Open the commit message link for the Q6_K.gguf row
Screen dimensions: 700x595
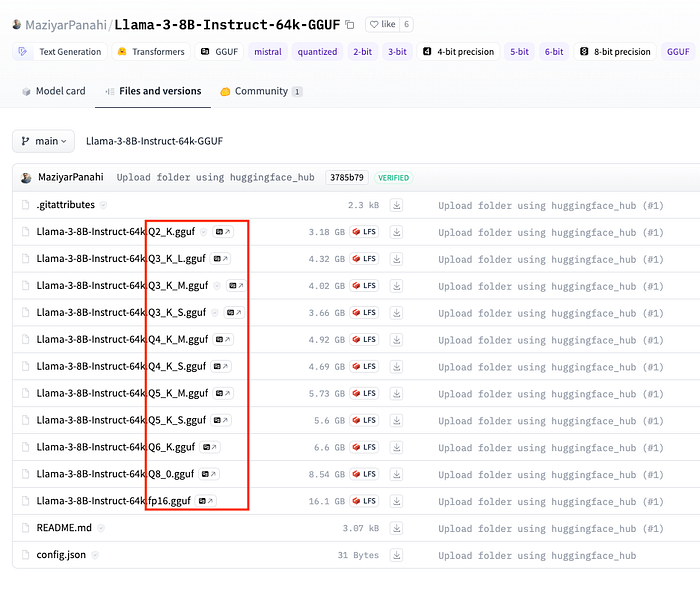[550, 448]
